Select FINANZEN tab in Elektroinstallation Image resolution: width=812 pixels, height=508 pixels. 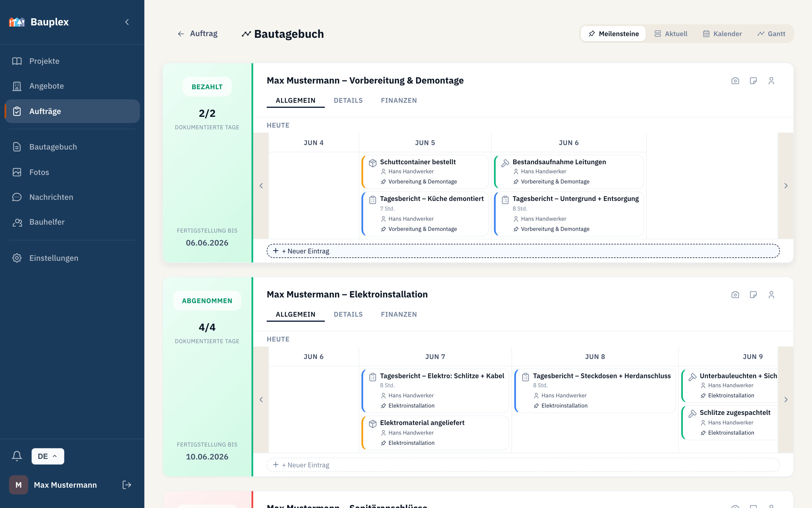pyautogui.click(x=399, y=314)
